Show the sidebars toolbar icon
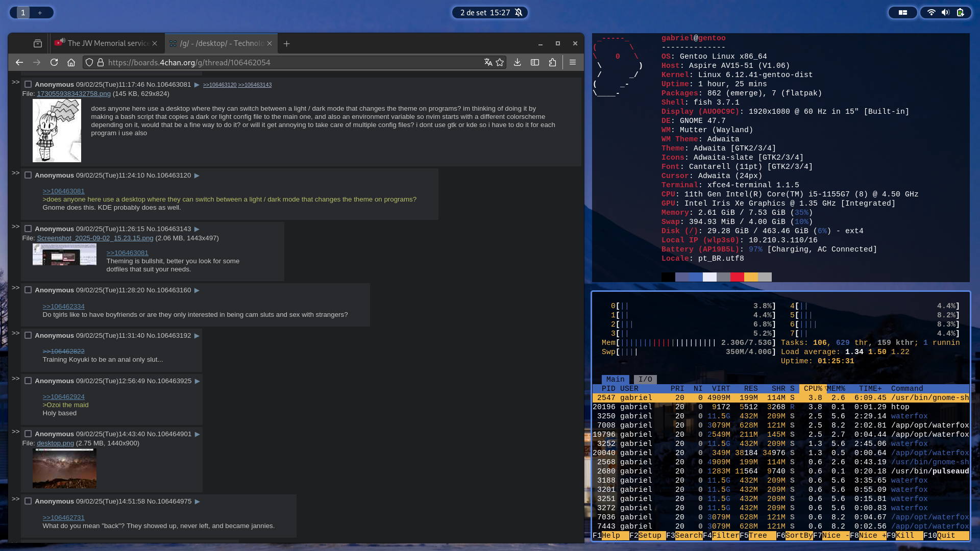980x551 pixels. pos(535,62)
